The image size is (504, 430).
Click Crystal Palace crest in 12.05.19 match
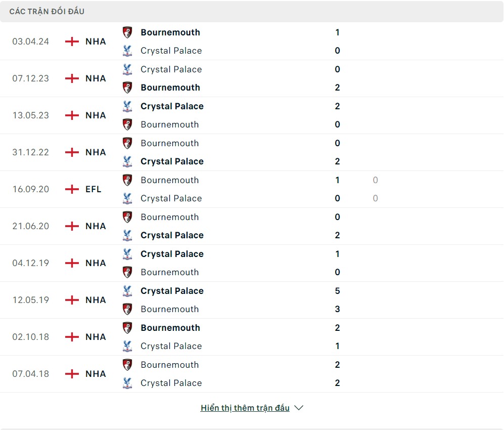pos(127,291)
